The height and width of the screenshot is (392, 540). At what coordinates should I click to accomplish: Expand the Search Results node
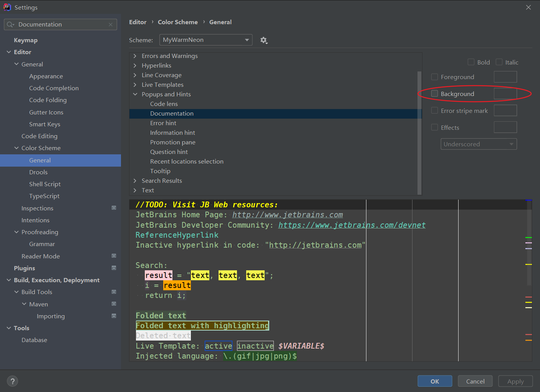pos(135,181)
